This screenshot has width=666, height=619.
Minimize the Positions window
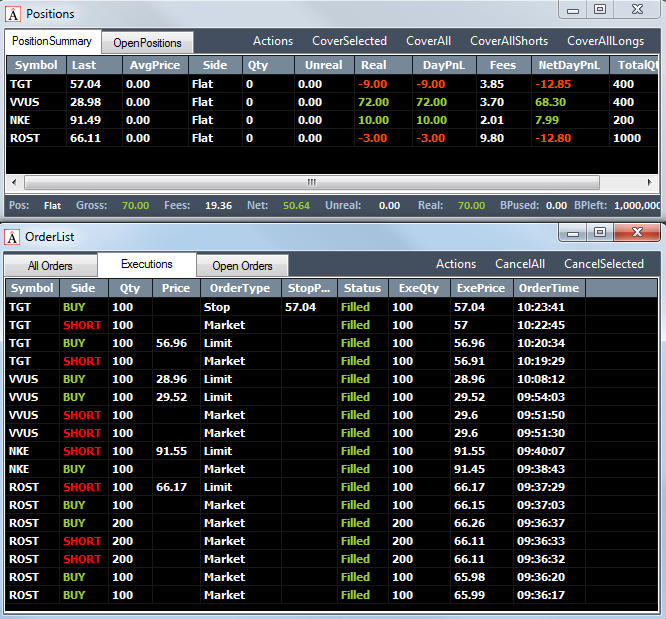click(x=573, y=9)
